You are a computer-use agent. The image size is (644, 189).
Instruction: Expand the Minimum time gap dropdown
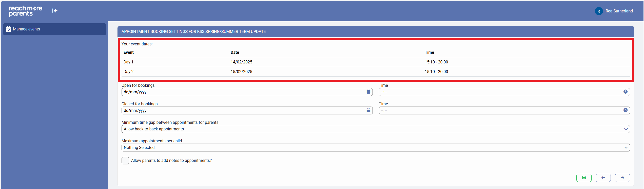click(x=376, y=129)
